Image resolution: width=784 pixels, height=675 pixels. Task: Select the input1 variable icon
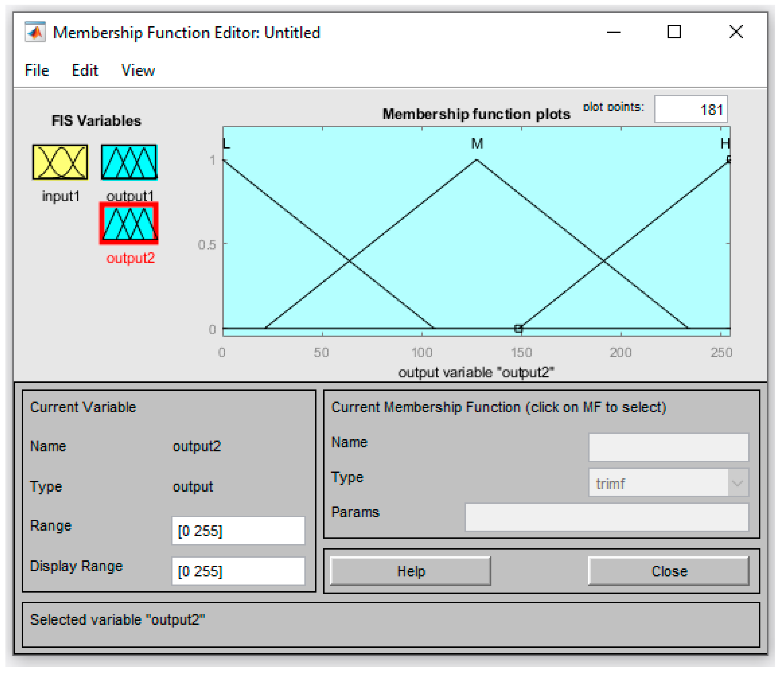60,162
